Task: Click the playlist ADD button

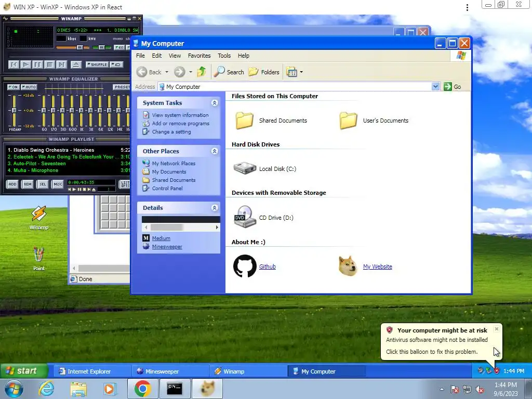Action: coord(12,184)
